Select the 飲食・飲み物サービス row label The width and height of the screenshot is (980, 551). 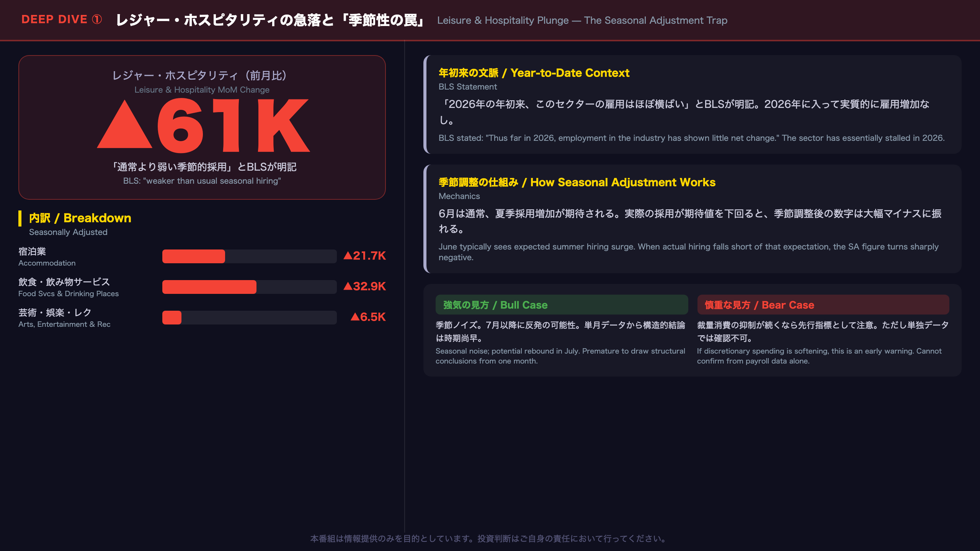(69, 287)
